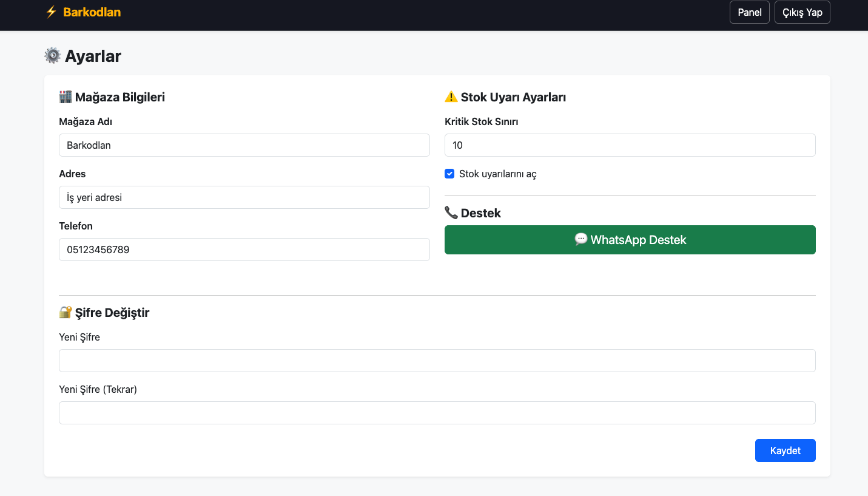
Task: Click the Yeni Şifre (Tekrar) field
Action: coord(437,413)
